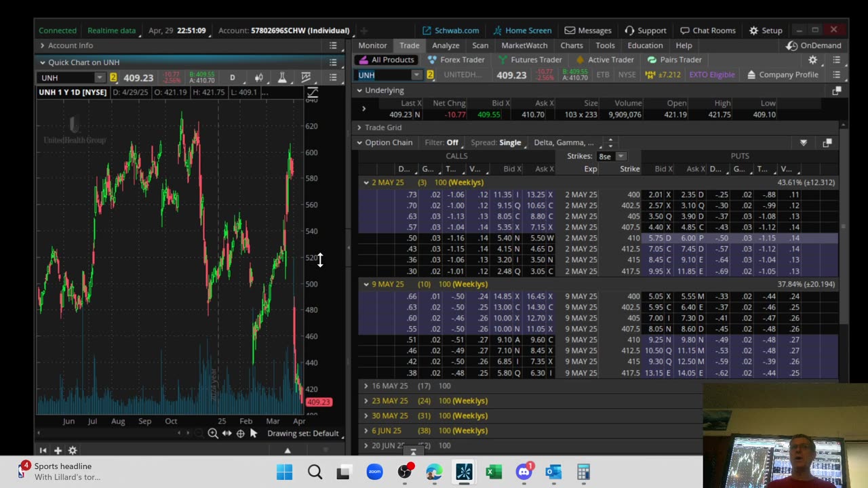This screenshot has height=488, width=868.
Task: Click the yellow symbol link number 2 on Trade tab
Action: point(430,75)
